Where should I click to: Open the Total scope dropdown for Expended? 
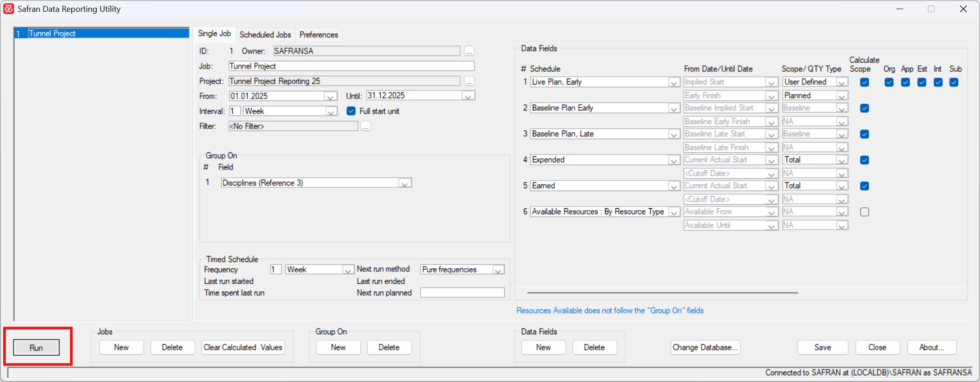click(x=842, y=160)
